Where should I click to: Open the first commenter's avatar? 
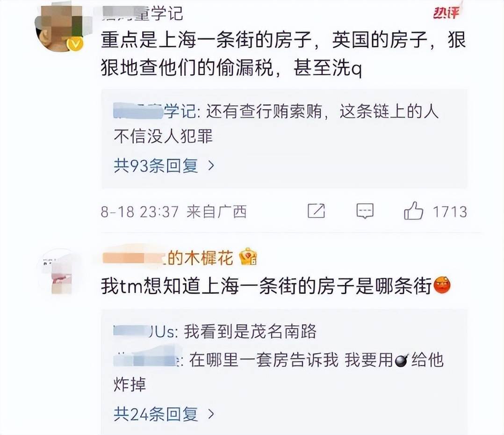point(59,28)
